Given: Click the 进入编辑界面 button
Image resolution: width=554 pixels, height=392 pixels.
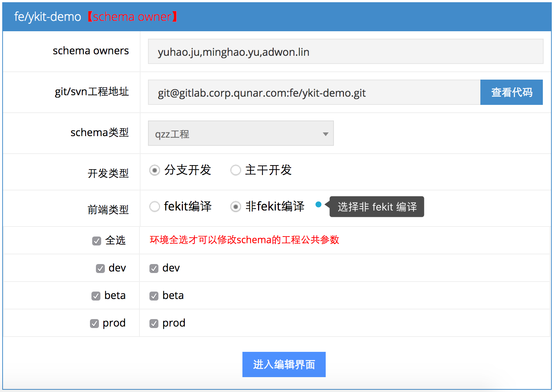Looking at the screenshot, I should click(x=284, y=364).
